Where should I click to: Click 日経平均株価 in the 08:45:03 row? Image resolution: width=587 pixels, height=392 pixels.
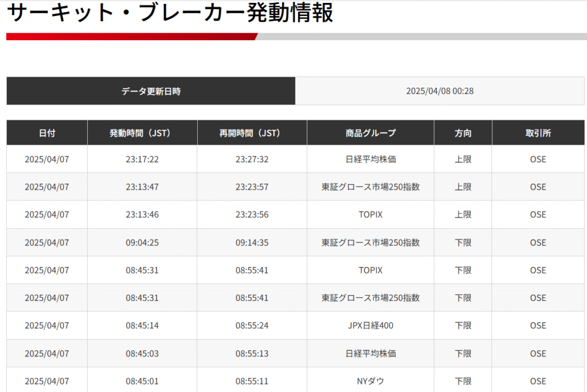[x=371, y=354]
